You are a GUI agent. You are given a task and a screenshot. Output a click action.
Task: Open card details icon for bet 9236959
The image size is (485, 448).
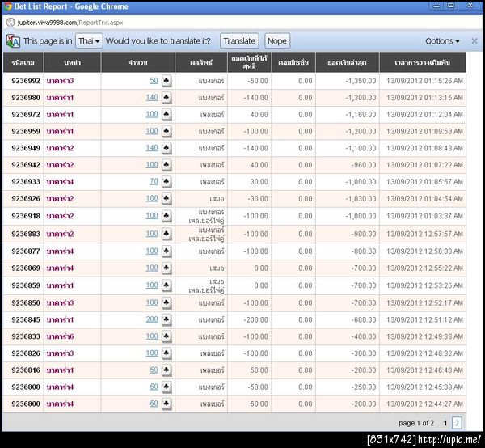(x=167, y=131)
